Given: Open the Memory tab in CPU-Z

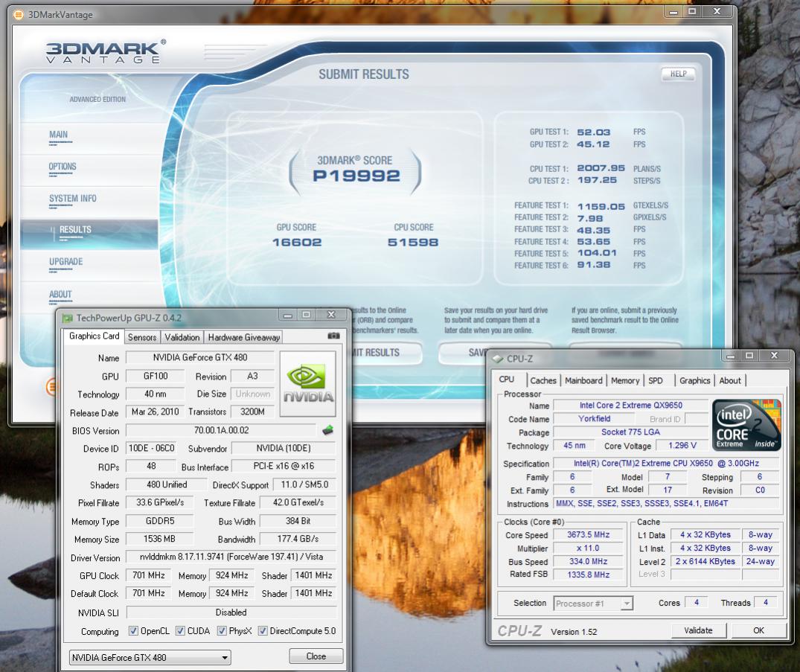Looking at the screenshot, I should (625, 380).
